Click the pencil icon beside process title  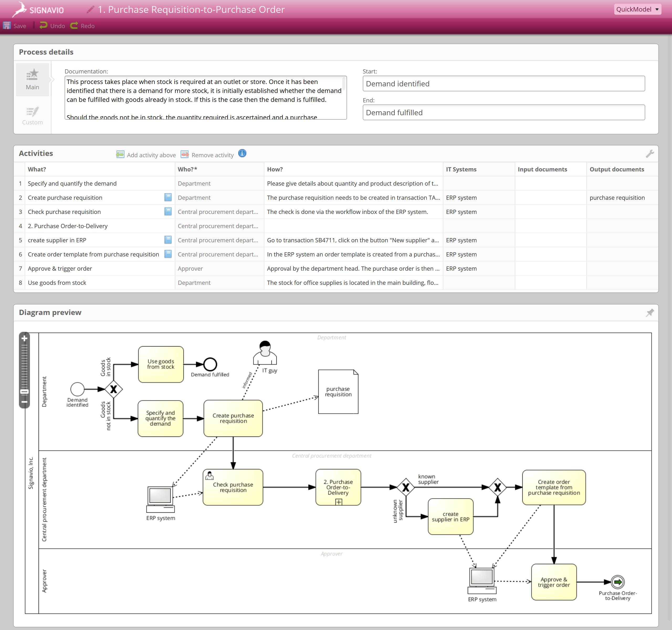[90, 9]
